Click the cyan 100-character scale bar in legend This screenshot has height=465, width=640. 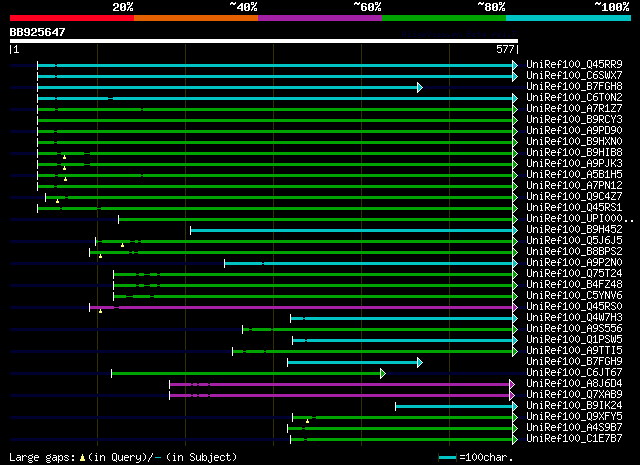click(448, 458)
